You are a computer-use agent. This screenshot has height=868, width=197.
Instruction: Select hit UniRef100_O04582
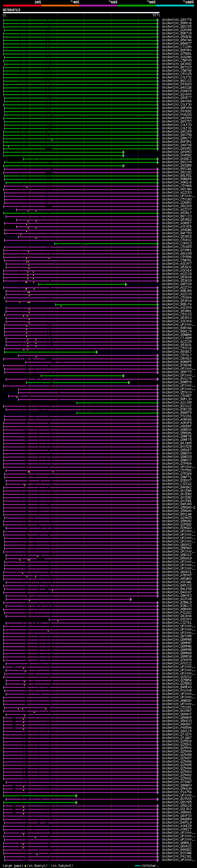[x=177, y=155]
